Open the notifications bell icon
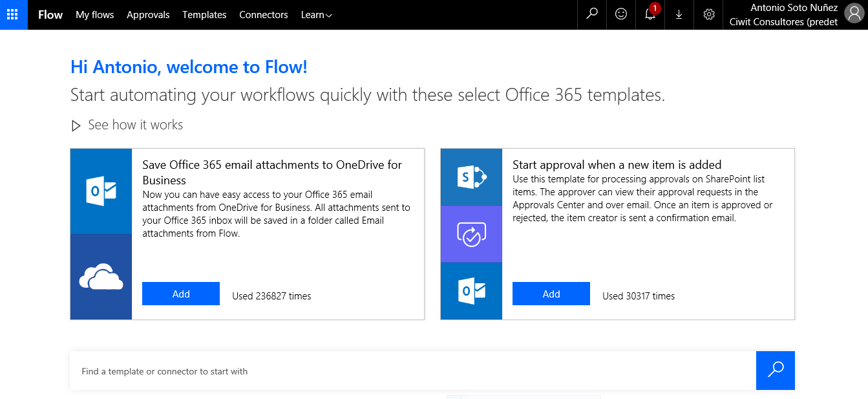This screenshot has height=399, width=868. [650, 14]
